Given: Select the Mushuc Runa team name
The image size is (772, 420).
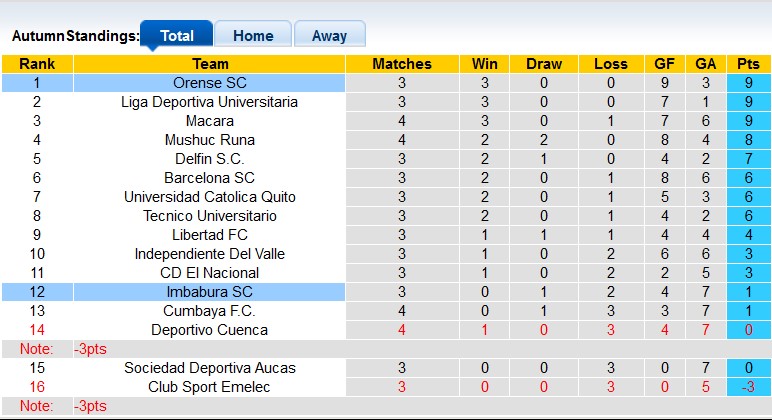Looking at the screenshot, I should pos(210,140).
